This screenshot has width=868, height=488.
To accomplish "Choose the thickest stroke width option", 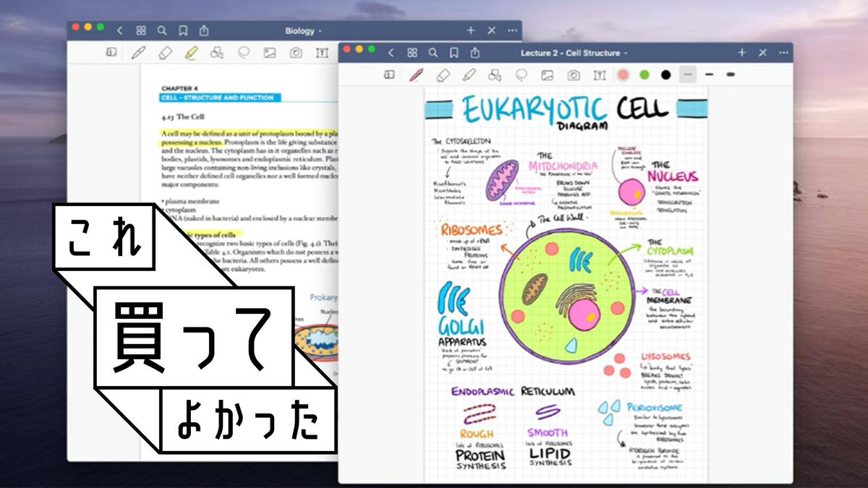I will click(x=730, y=74).
